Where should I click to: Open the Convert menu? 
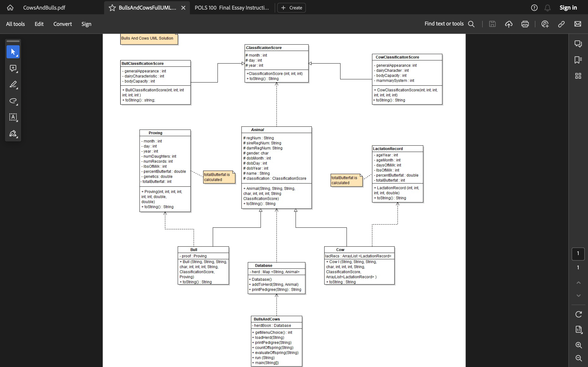62,24
